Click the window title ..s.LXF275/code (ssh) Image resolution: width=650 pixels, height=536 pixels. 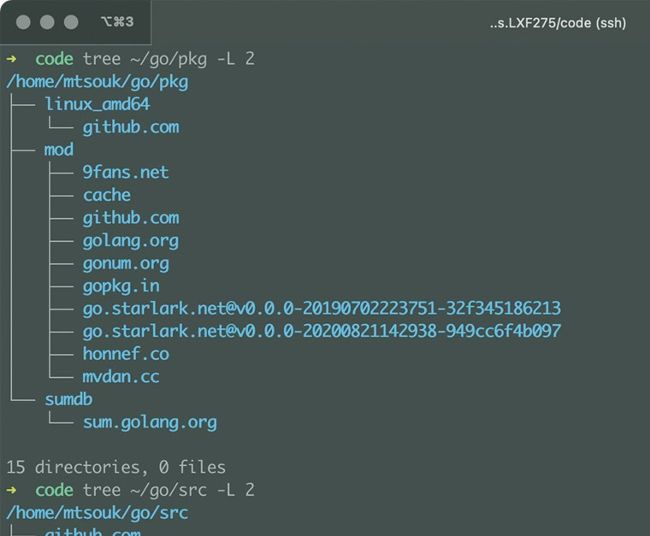pyautogui.click(x=558, y=23)
